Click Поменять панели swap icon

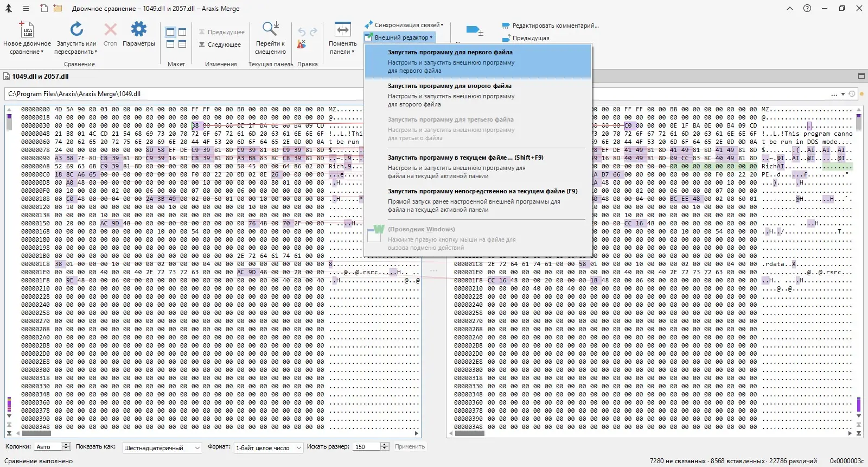(343, 29)
